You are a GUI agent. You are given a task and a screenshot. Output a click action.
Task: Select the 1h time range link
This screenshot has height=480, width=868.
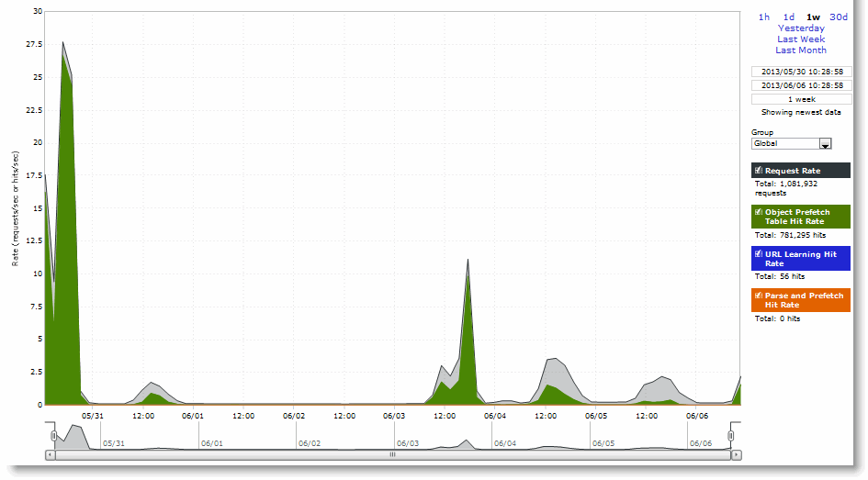(764, 17)
